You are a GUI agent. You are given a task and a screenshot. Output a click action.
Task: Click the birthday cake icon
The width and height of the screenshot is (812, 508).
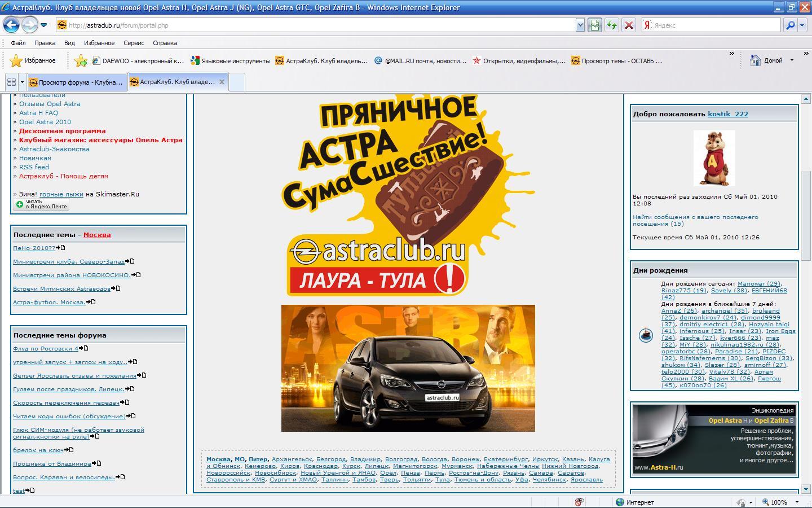(x=646, y=335)
